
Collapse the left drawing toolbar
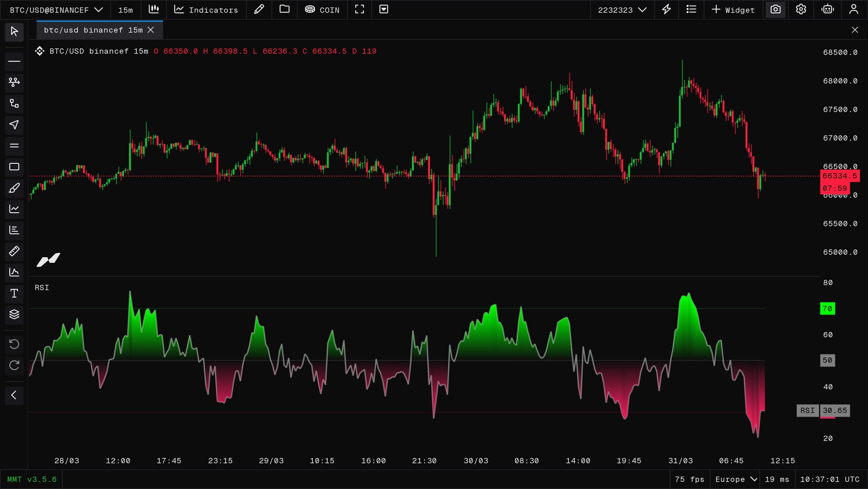pos(14,395)
